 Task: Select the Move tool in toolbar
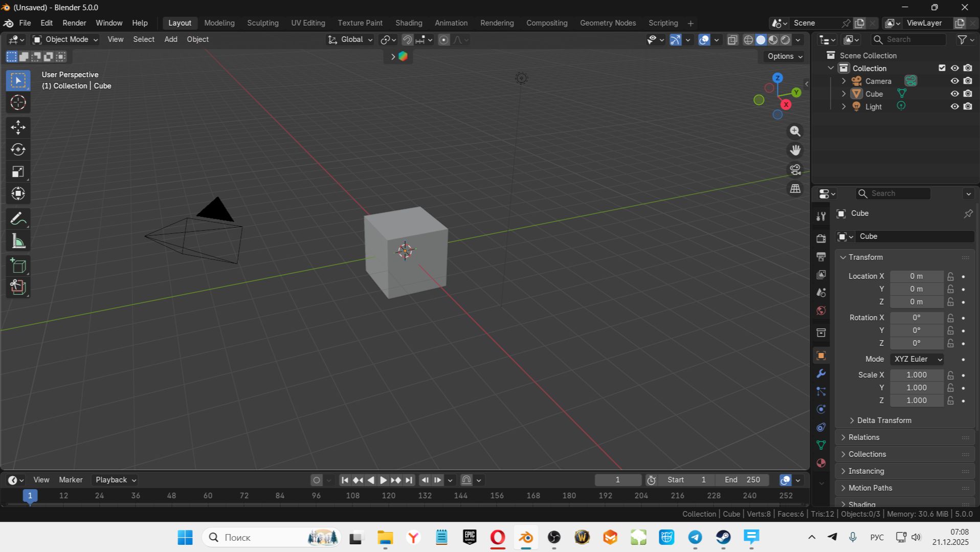(18, 127)
